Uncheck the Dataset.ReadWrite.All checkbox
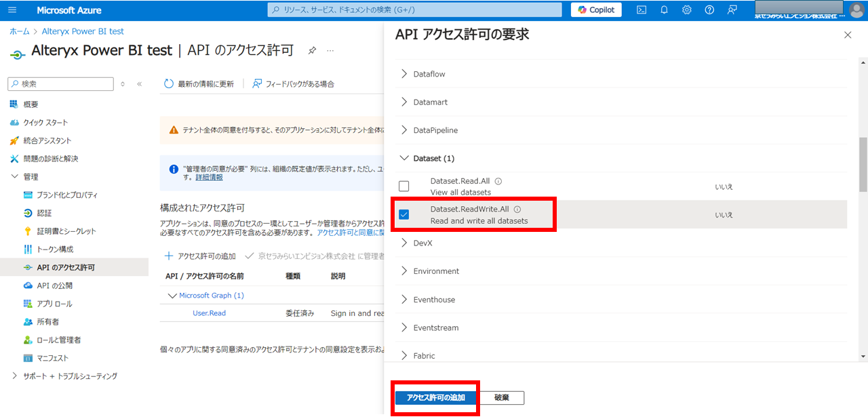The height and width of the screenshot is (419, 868). (x=404, y=215)
